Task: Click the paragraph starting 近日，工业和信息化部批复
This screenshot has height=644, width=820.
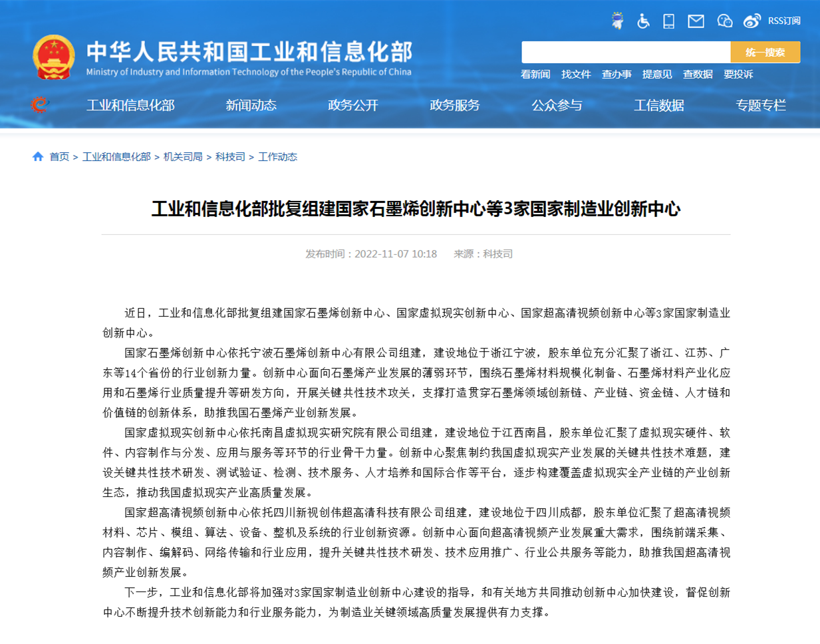Action: coord(416,323)
